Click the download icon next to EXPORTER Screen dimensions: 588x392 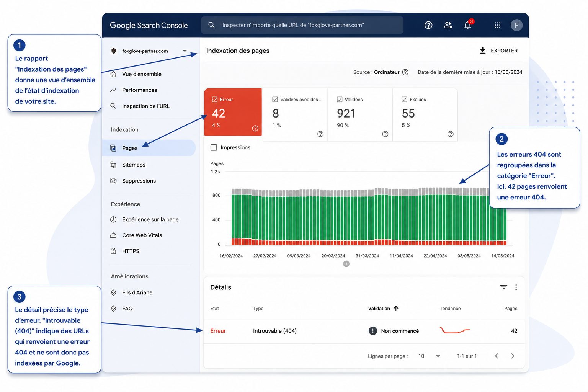tap(483, 51)
